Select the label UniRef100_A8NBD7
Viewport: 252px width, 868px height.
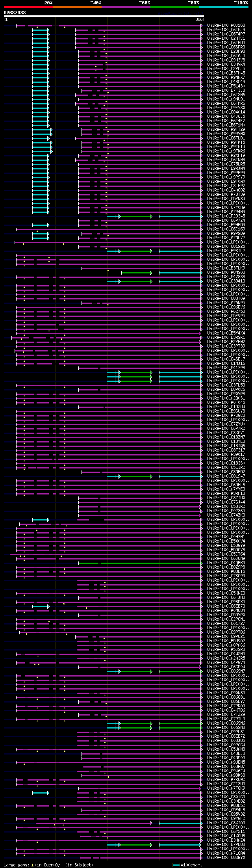[x=226, y=472]
